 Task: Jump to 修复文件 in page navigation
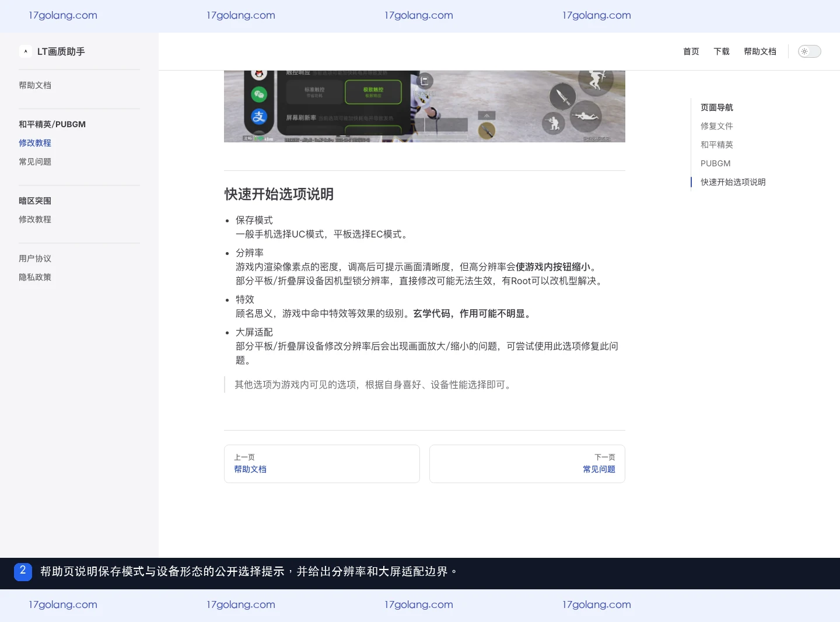(717, 126)
